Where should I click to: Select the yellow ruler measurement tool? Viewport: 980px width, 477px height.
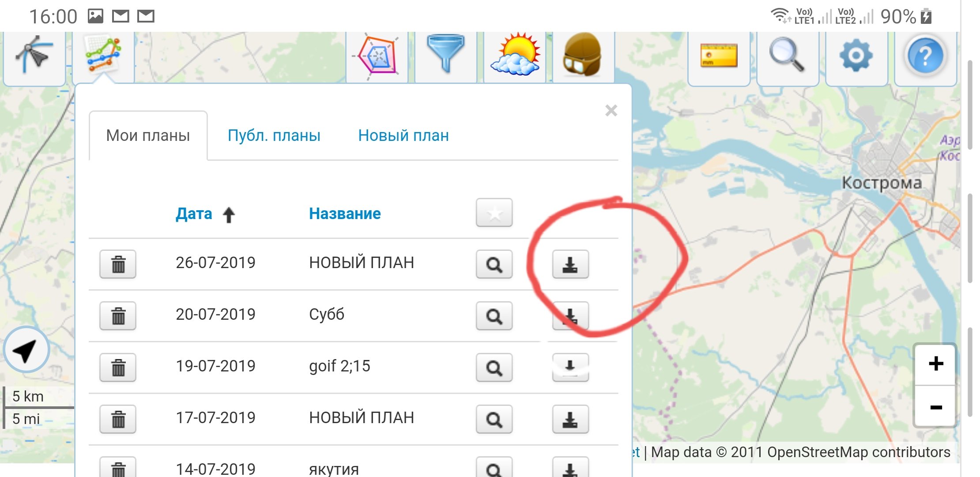tap(719, 56)
